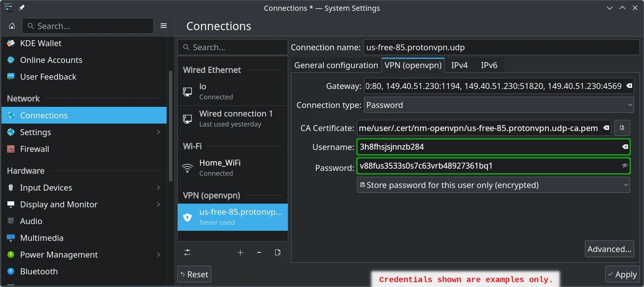The height and width of the screenshot is (287, 644).
Task: Browse for CA Certificate file icon
Action: click(x=622, y=128)
